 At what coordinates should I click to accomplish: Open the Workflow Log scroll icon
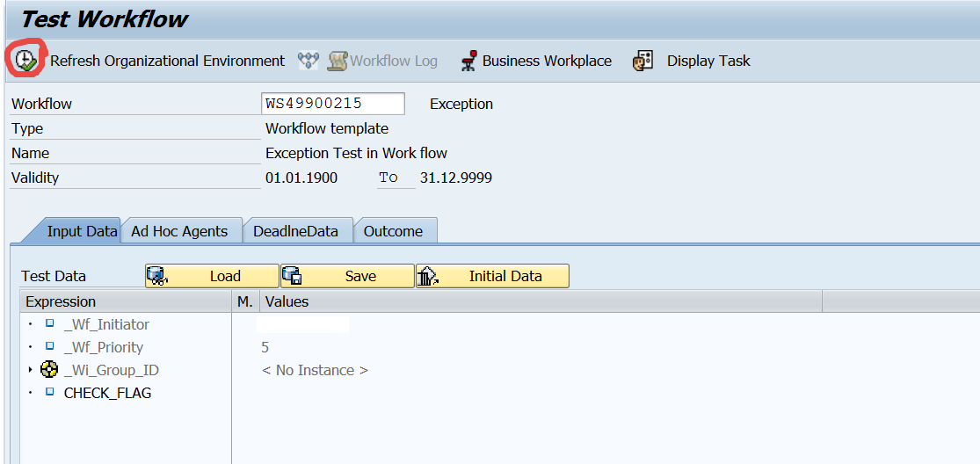pos(338,61)
